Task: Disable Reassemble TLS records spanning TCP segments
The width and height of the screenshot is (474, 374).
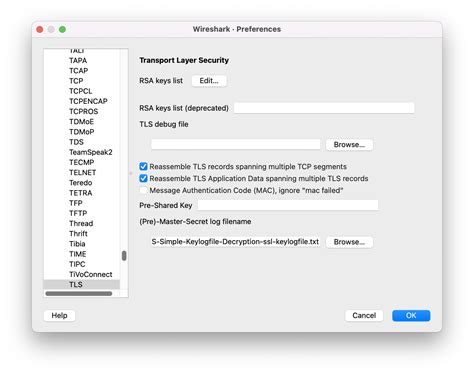Action: tap(143, 166)
